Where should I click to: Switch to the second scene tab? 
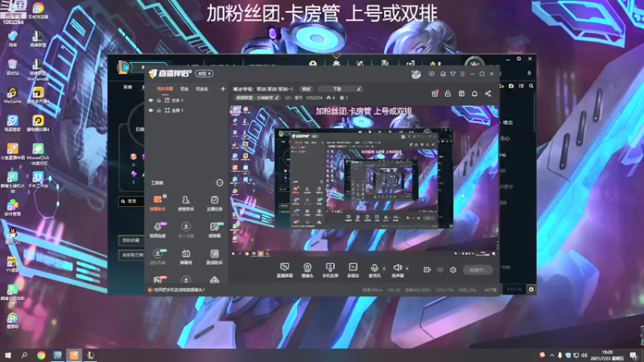[184, 88]
